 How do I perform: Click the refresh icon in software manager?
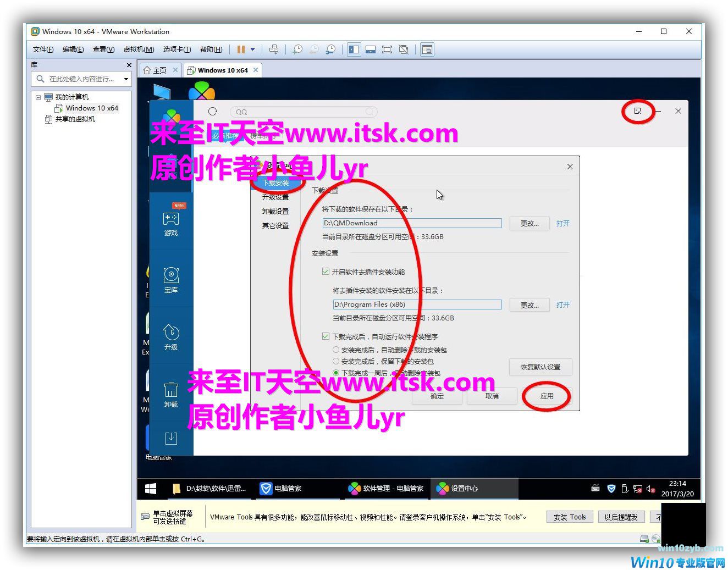[x=213, y=111]
